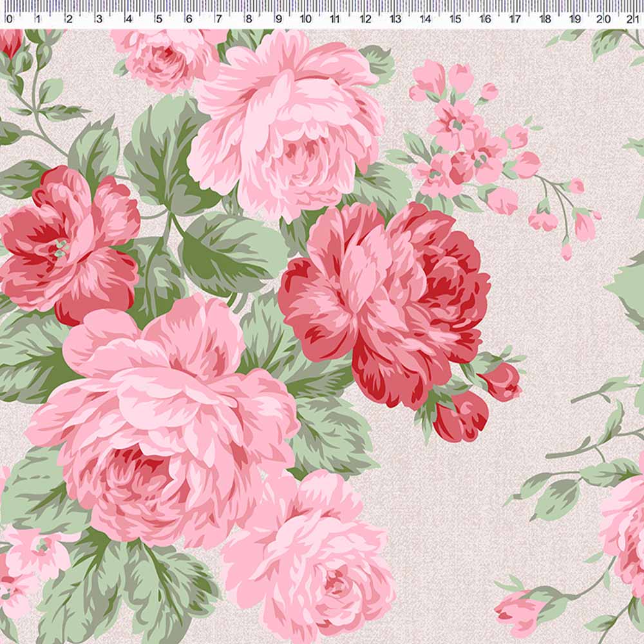Click the ruler number 10
Screen dimensions: 644x644
coord(305,19)
